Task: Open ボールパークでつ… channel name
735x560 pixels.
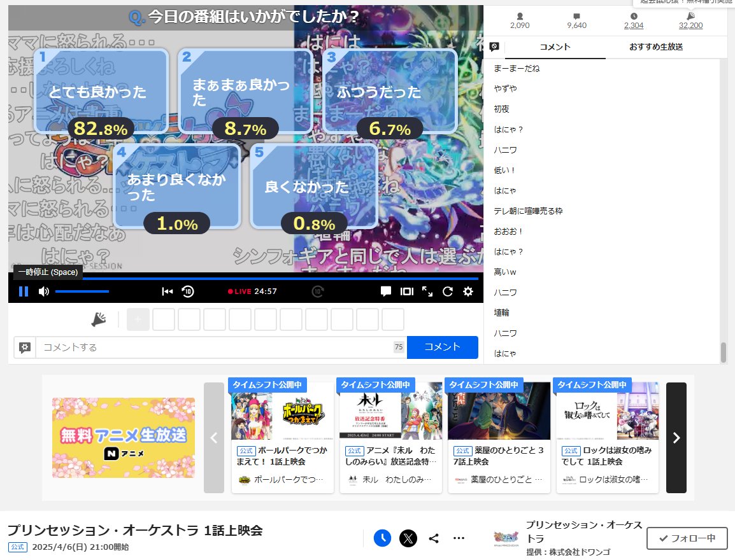Action: click(x=289, y=479)
